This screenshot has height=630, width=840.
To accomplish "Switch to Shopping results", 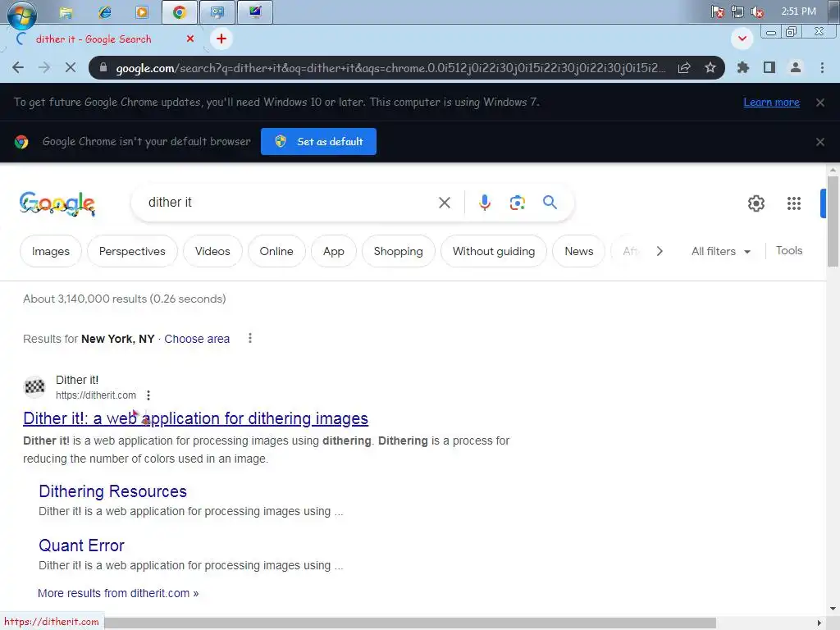I will 399,251.
